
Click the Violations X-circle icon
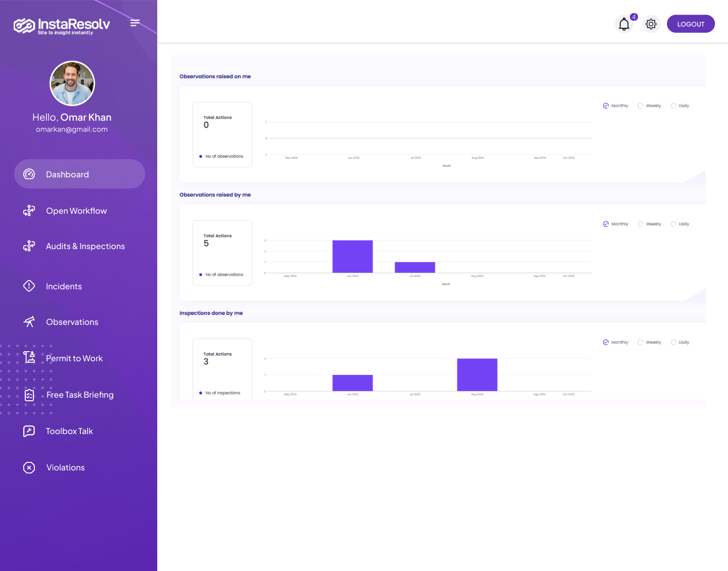(29, 467)
